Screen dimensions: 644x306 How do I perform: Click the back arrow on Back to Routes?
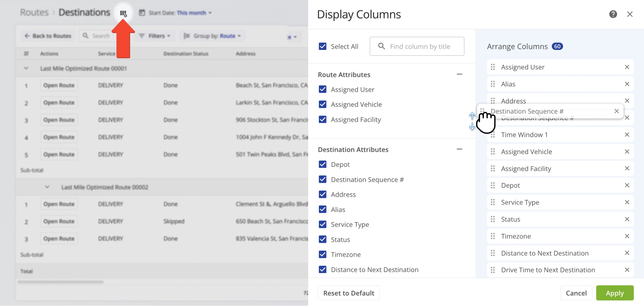[x=27, y=36]
